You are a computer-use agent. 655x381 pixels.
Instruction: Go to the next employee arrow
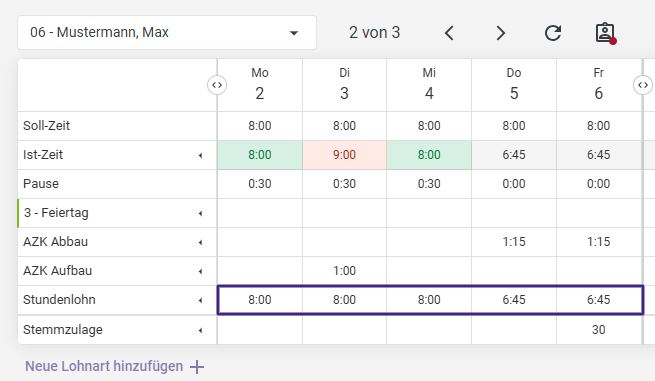point(500,33)
